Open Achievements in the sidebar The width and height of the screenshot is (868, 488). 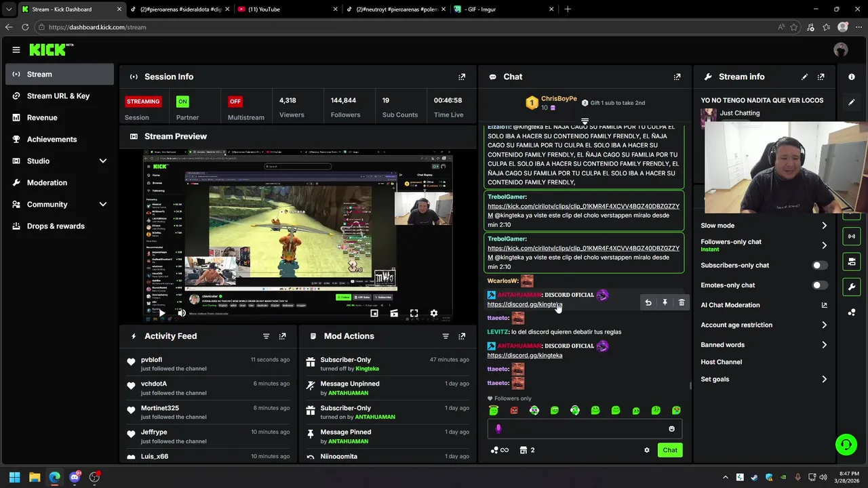click(x=60, y=139)
